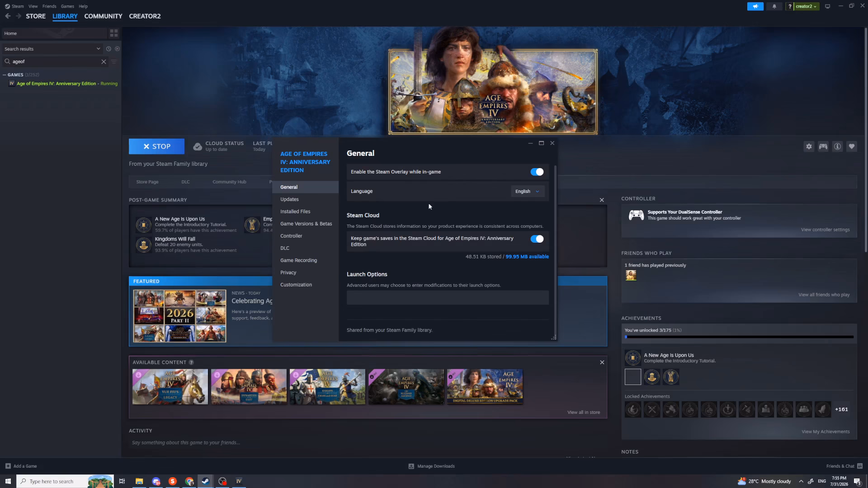The height and width of the screenshot is (488, 868).
Task: Click into the Launch Options text field
Action: coord(448,298)
